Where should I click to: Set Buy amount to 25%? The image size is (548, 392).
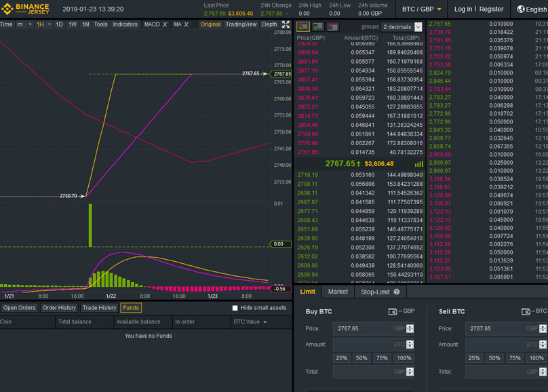coord(341,358)
